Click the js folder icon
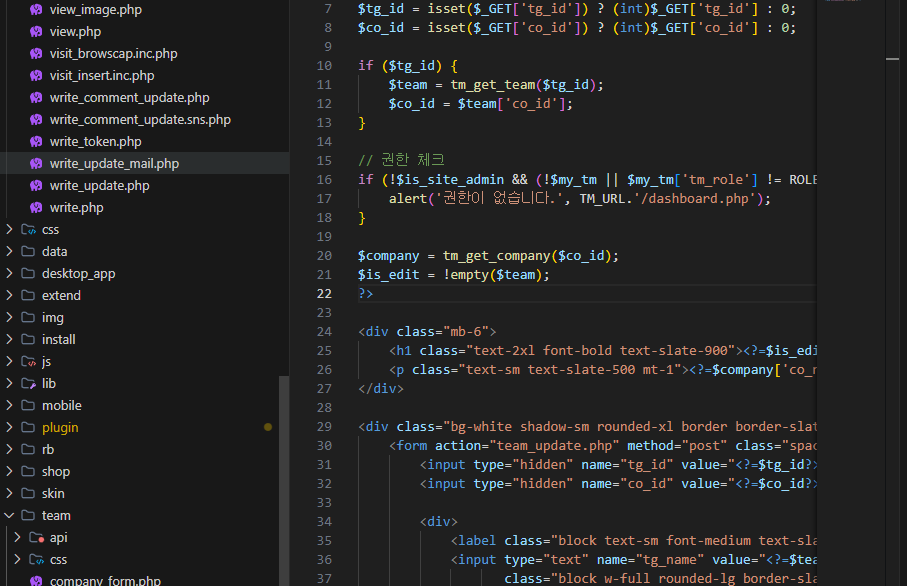907x586 pixels. pyautogui.click(x=27, y=362)
